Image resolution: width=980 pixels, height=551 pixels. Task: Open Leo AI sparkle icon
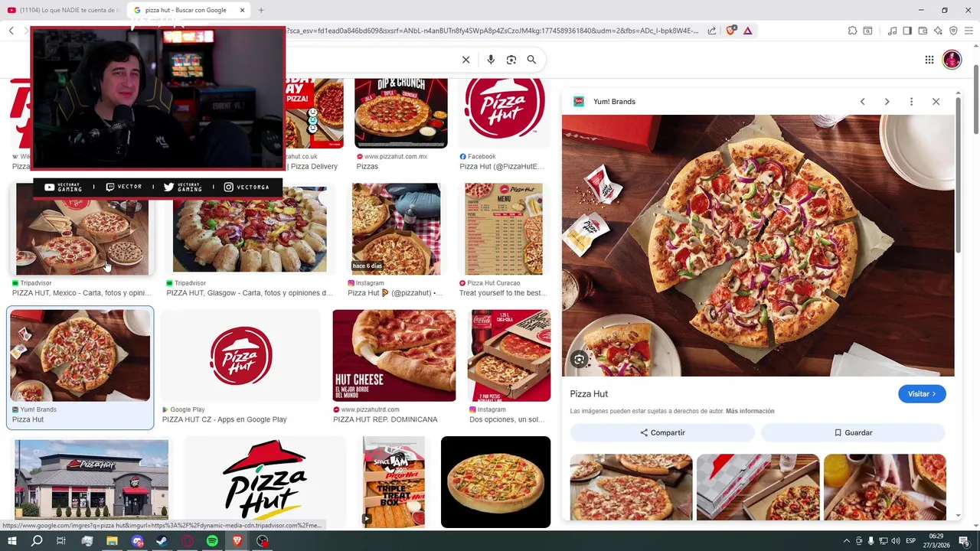point(938,31)
